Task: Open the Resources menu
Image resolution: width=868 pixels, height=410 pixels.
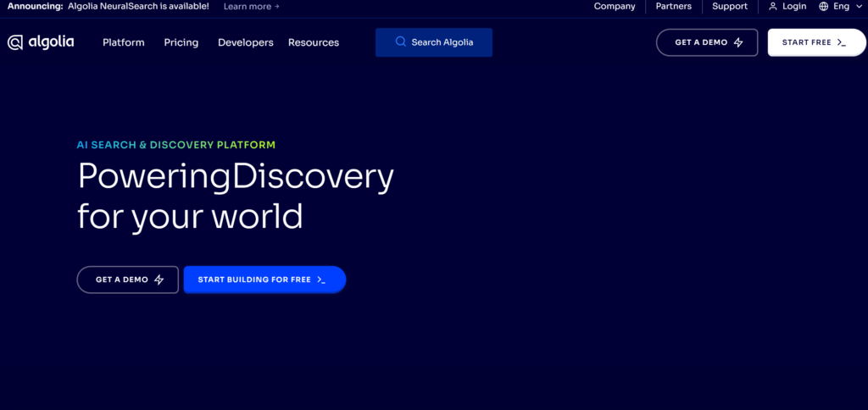Action: 314,42
